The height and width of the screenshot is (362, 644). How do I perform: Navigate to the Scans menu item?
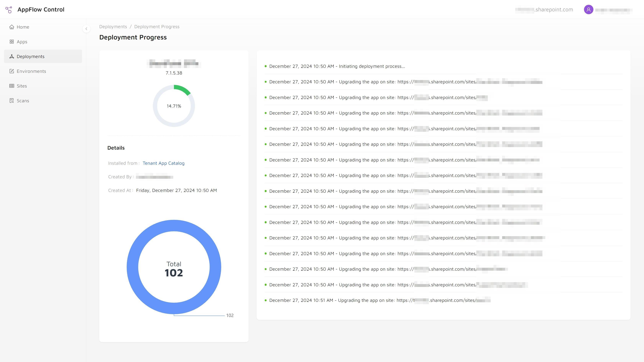click(43, 101)
